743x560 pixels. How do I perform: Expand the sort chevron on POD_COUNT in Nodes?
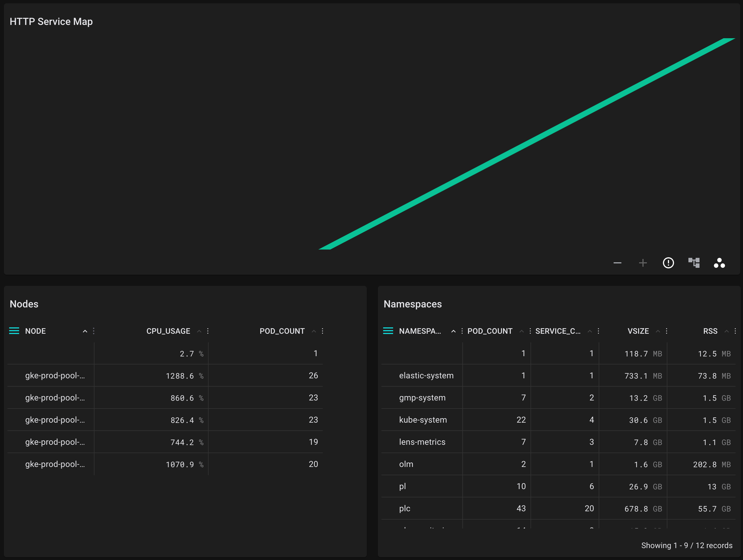[314, 331]
